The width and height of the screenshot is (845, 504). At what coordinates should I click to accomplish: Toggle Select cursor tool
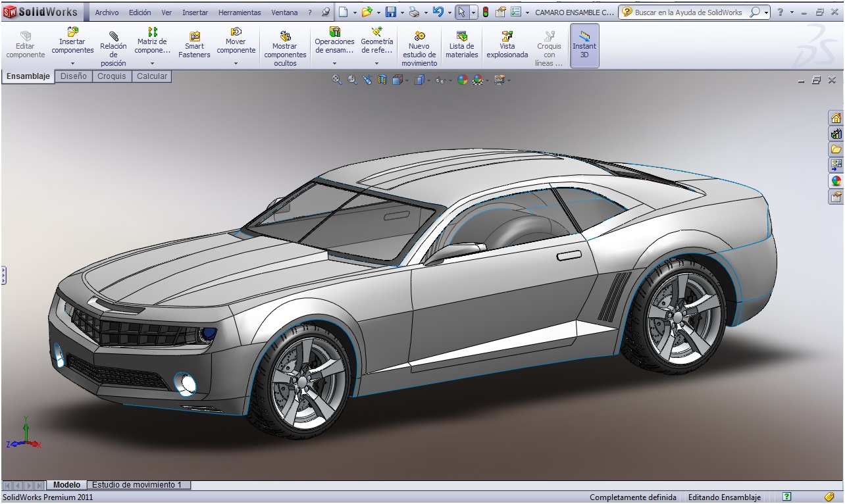(x=462, y=12)
